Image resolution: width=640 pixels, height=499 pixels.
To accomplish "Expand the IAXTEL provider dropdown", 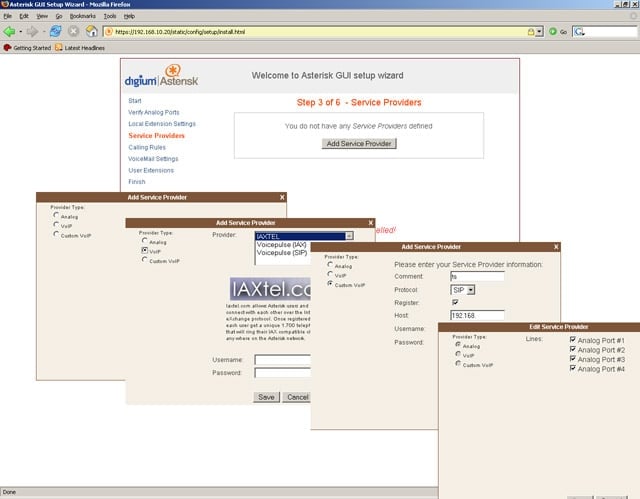I will coord(349,236).
